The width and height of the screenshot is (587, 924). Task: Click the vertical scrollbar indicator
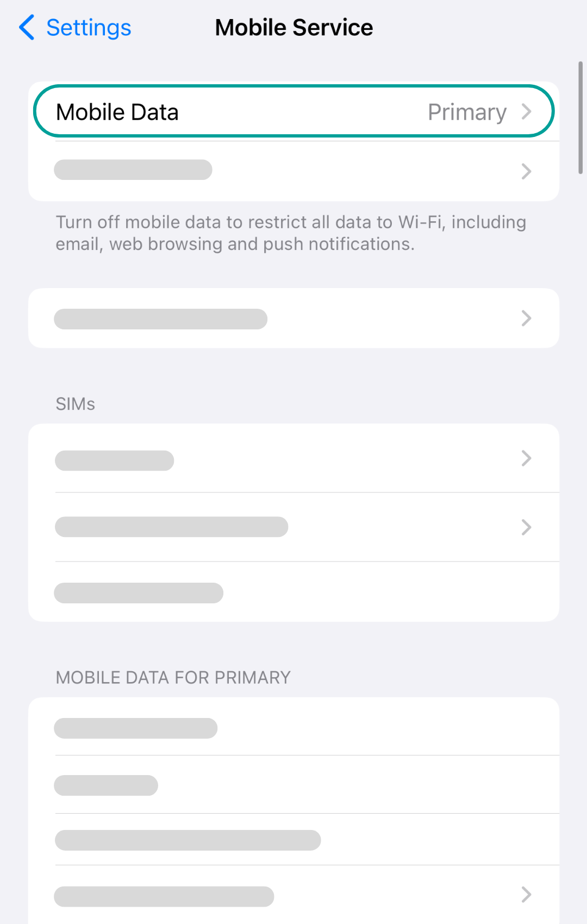(x=580, y=117)
